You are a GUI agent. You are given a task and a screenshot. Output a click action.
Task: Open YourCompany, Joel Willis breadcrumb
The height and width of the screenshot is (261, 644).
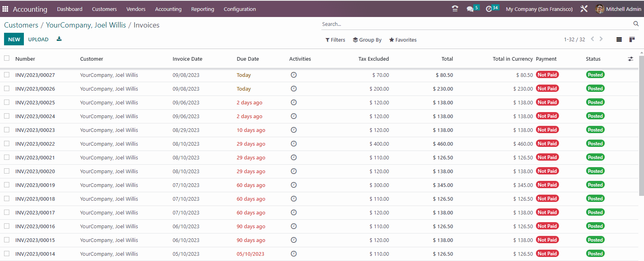tap(86, 25)
